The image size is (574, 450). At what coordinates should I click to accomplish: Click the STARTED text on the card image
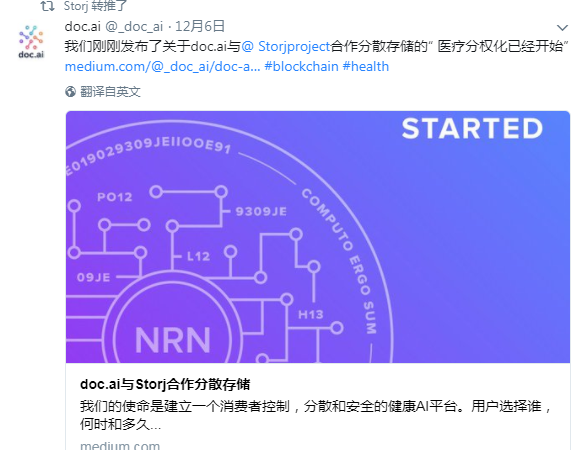[472, 129]
